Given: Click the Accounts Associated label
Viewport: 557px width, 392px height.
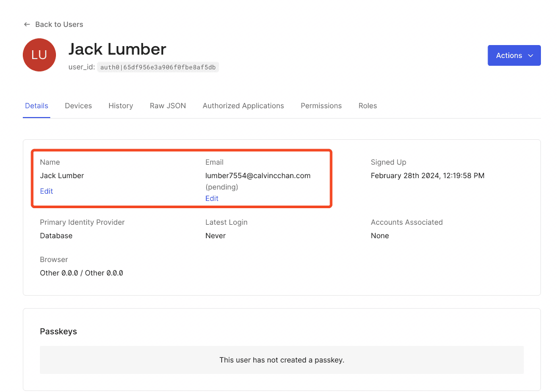Looking at the screenshot, I should pos(407,222).
